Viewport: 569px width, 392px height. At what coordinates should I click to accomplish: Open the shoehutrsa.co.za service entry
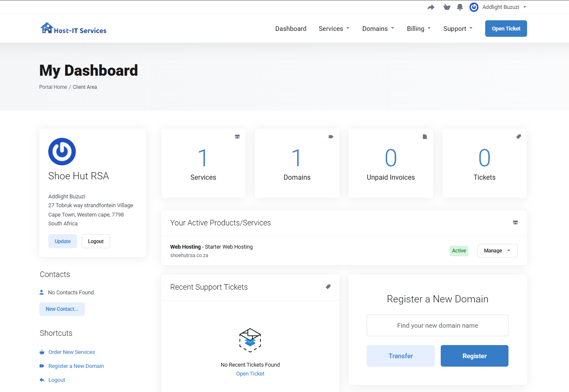pyautogui.click(x=189, y=255)
